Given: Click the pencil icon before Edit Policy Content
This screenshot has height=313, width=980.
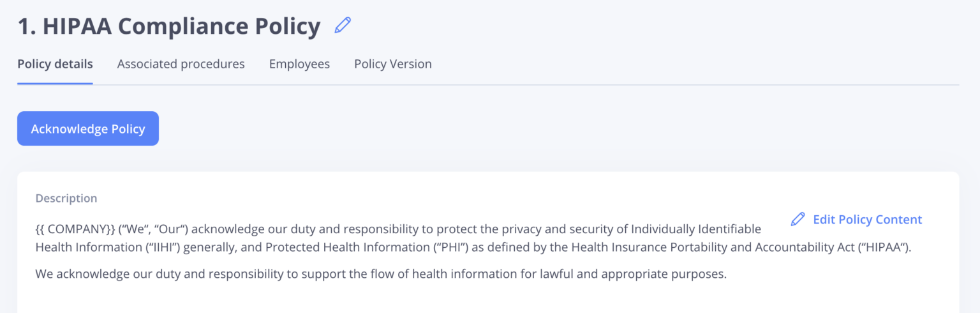Looking at the screenshot, I should (798, 219).
